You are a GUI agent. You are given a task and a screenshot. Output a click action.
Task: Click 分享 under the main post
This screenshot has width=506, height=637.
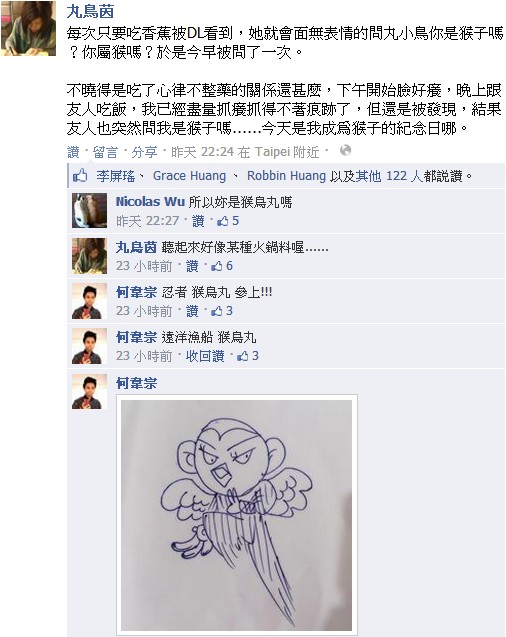coord(144,152)
